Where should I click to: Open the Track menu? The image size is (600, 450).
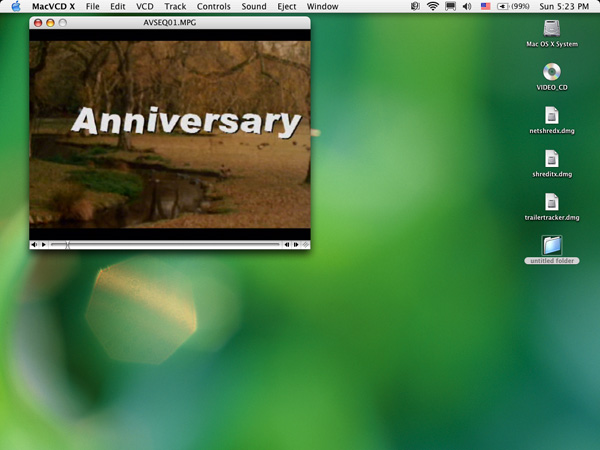[x=175, y=6]
